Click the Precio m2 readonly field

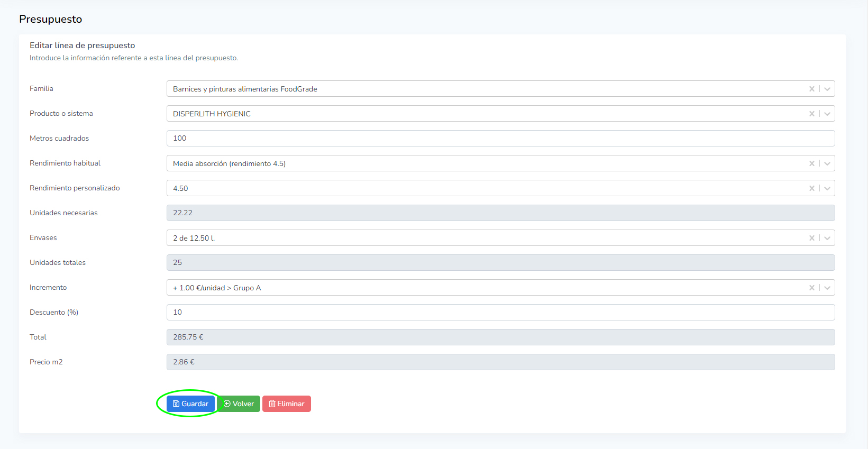(500, 362)
